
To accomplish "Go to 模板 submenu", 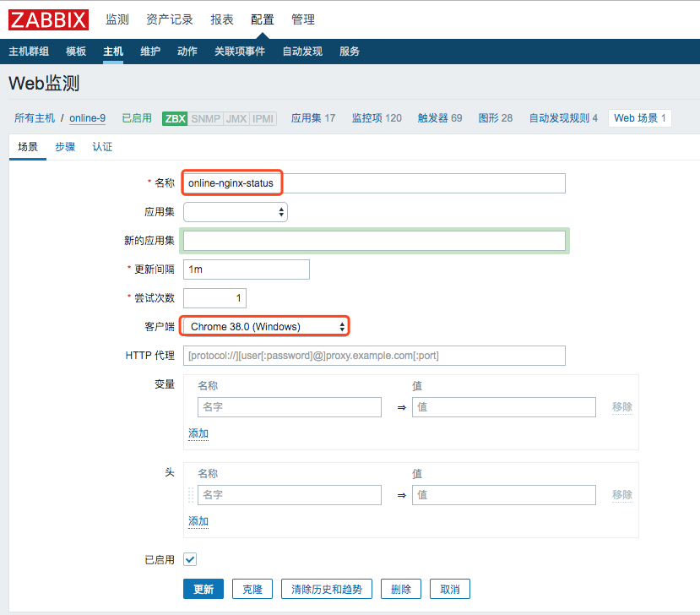I will pyautogui.click(x=76, y=52).
